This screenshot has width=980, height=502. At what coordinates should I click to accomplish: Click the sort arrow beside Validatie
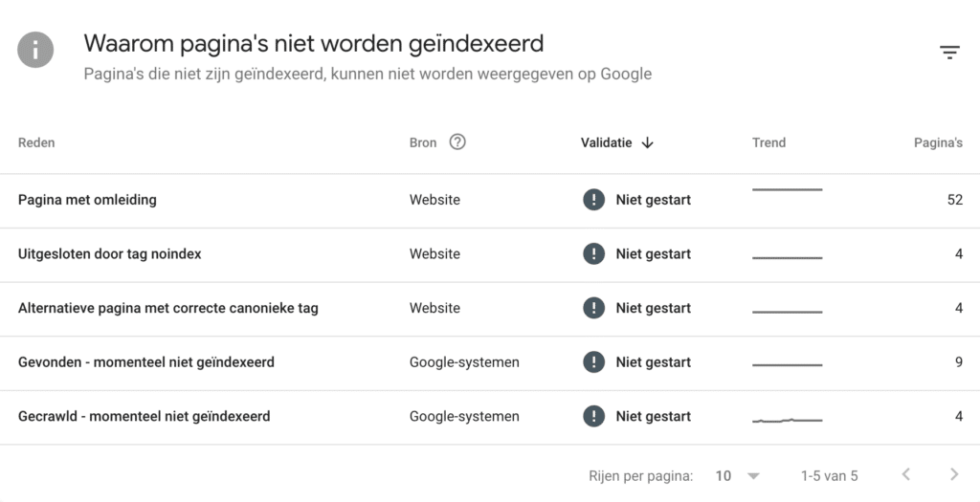[648, 142]
